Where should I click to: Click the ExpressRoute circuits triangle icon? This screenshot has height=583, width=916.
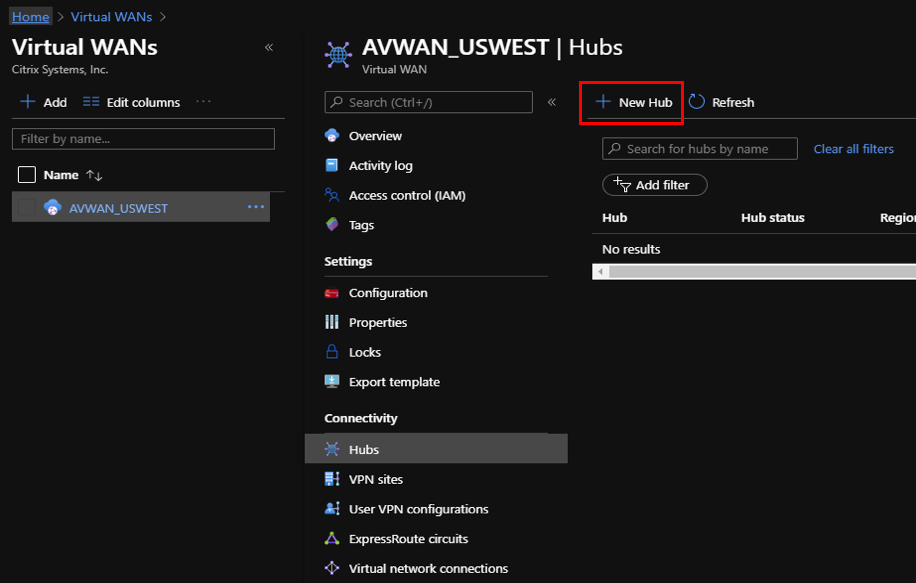point(332,539)
